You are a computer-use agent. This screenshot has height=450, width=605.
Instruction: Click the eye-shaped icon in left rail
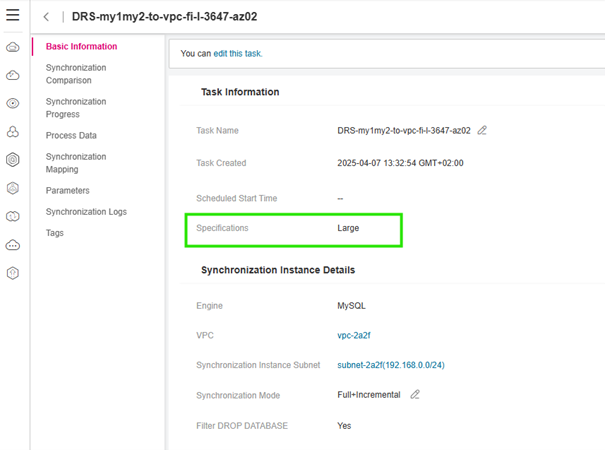click(x=13, y=103)
